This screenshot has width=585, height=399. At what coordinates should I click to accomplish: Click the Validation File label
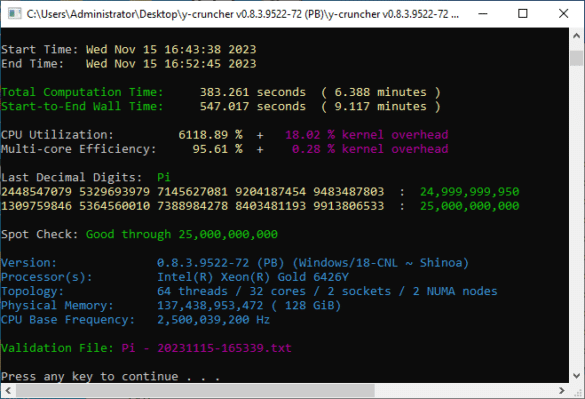click(57, 348)
